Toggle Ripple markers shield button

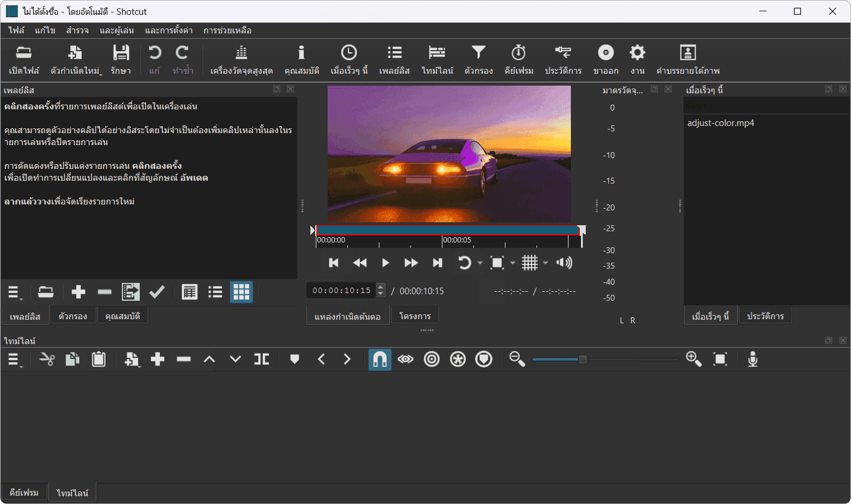[484, 359]
